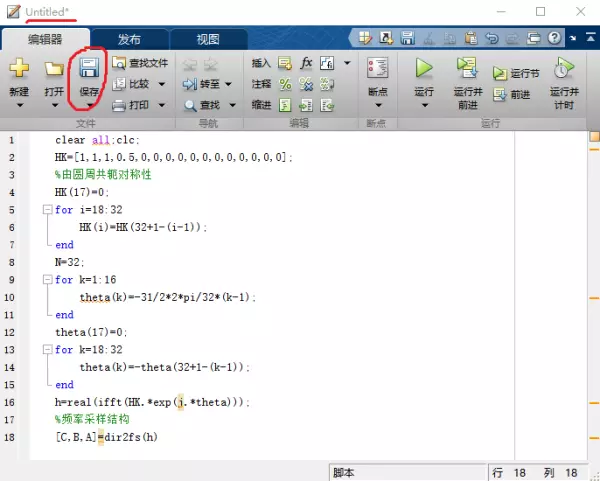Click the 运行并前进 (Run and Advance) icon
600x481 pixels.
(x=468, y=67)
